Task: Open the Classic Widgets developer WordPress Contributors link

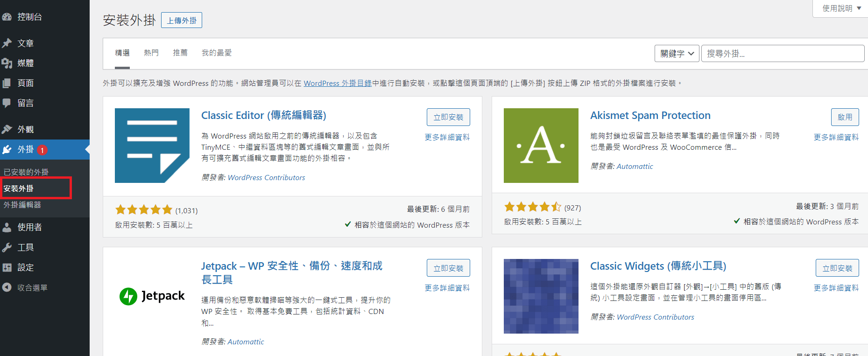Action: (x=656, y=317)
